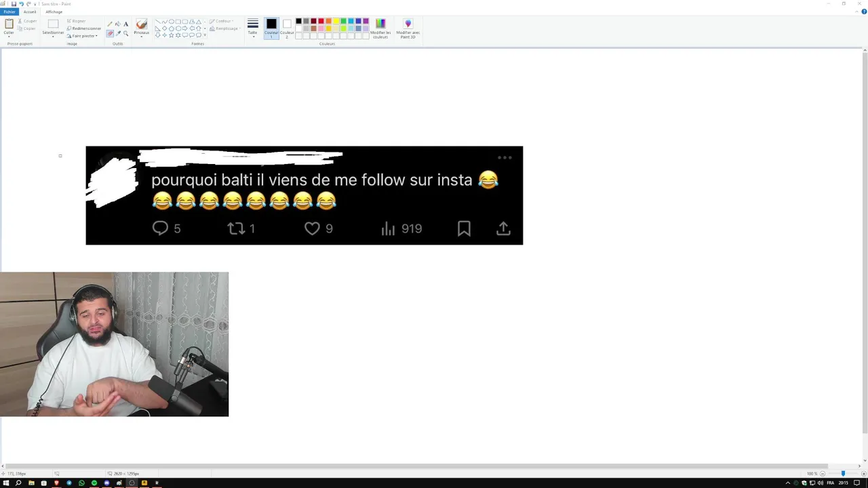
Task: Switch to the Accueil tab
Action: tap(30, 12)
